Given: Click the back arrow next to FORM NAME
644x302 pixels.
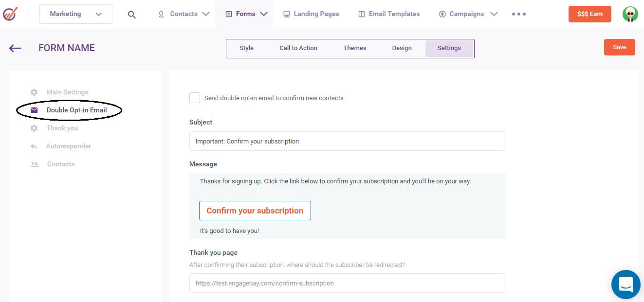Looking at the screenshot, I should pyautogui.click(x=15, y=48).
